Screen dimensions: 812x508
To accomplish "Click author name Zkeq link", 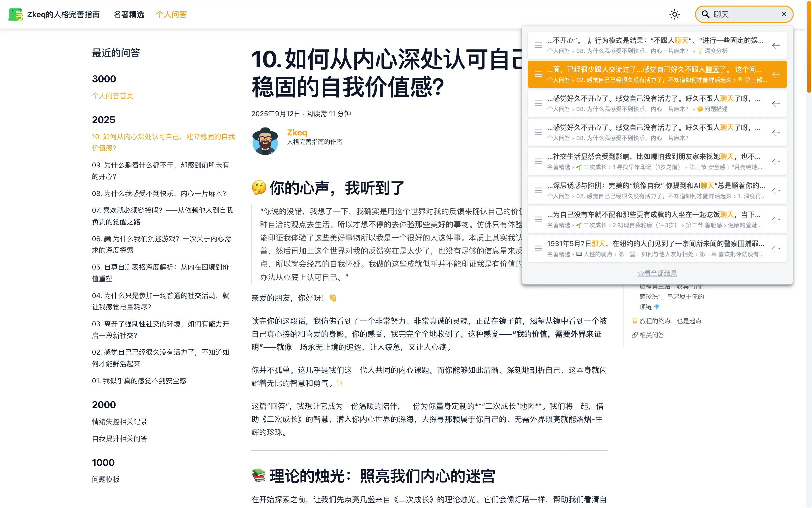I will coord(297,132).
